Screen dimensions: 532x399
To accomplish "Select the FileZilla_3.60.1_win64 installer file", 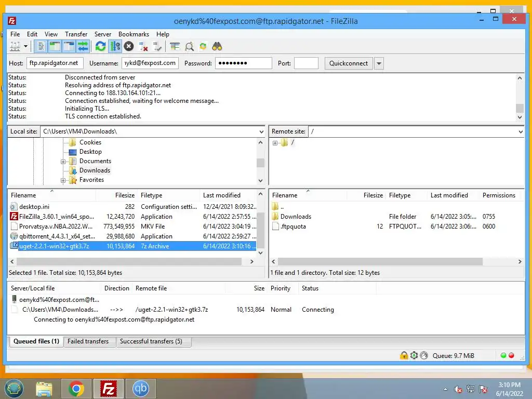I will point(133,217).
